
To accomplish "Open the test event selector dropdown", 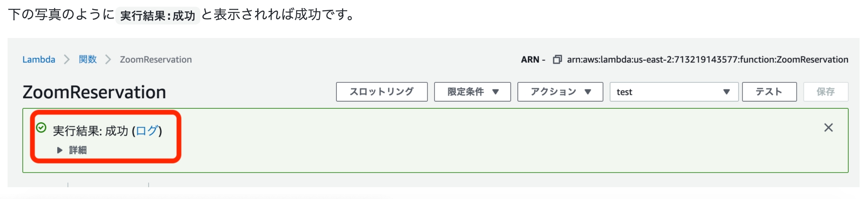I will click(674, 92).
